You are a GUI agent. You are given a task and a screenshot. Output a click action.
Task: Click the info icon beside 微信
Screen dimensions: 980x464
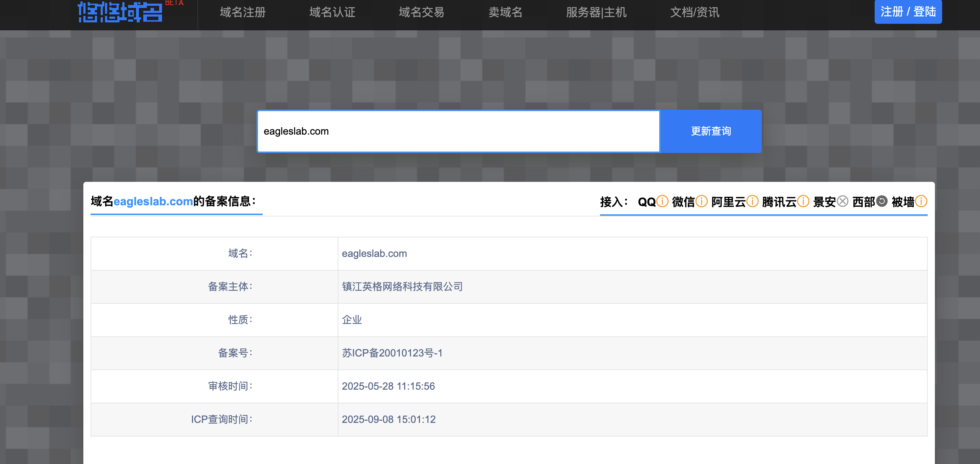click(701, 201)
